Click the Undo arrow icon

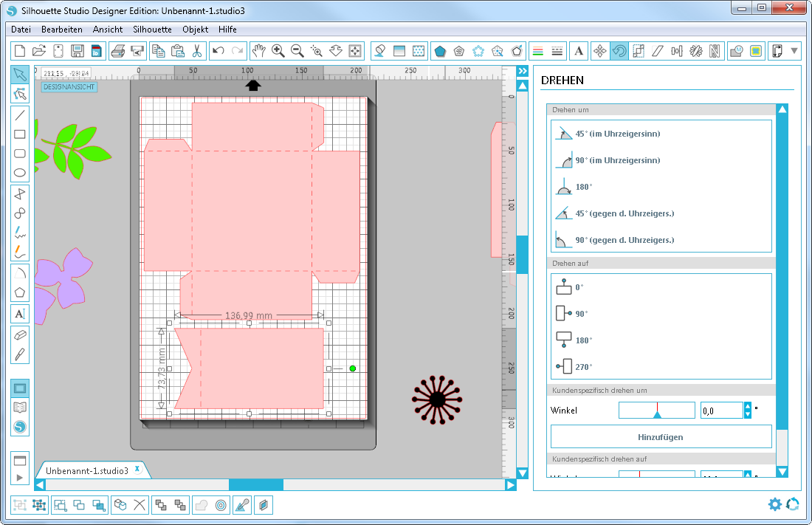pos(218,51)
